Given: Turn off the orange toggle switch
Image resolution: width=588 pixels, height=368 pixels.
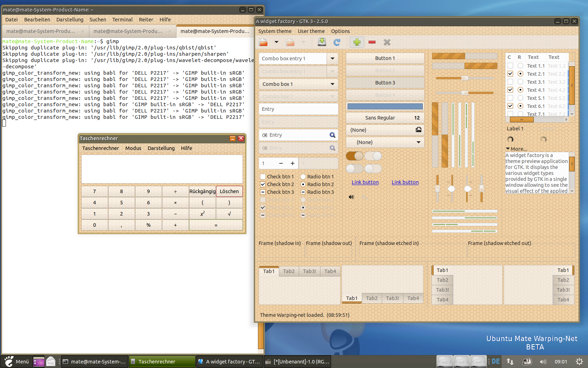Looking at the screenshot, I should tap(354, 156).
